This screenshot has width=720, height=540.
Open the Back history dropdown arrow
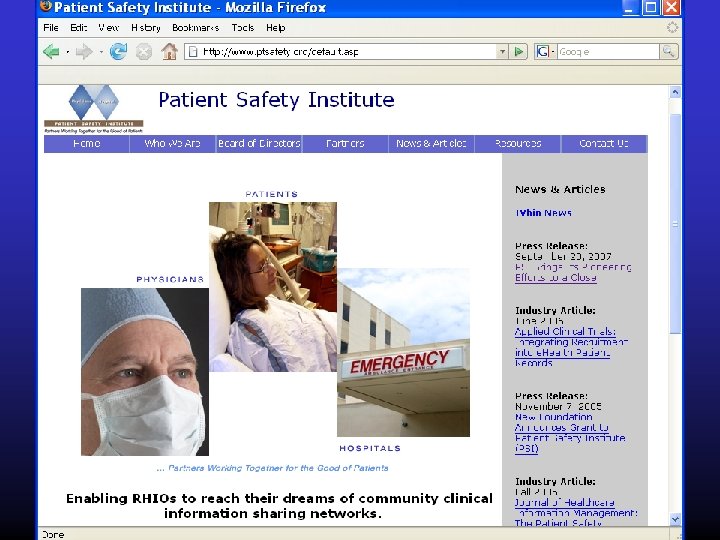tap(68, 52)
